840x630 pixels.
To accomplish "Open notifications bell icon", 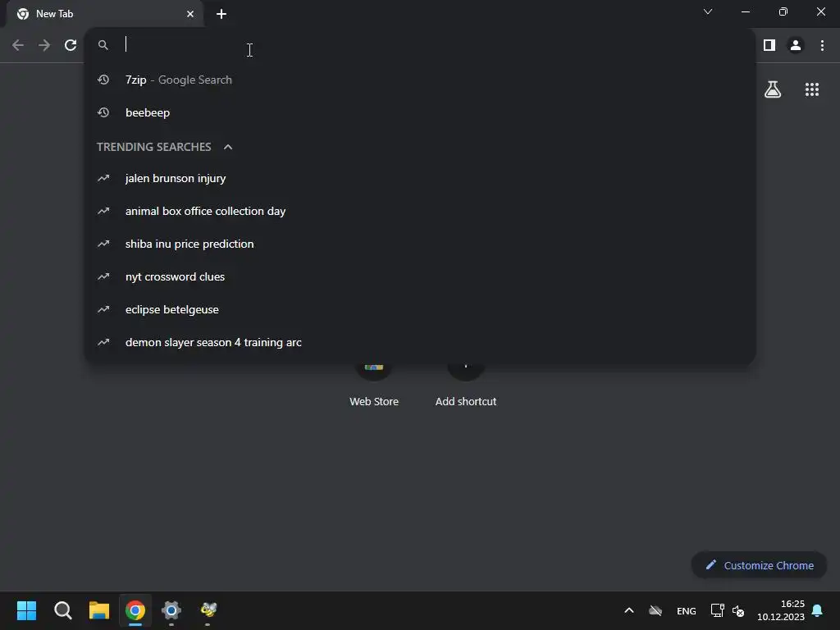I will (817, 610).
